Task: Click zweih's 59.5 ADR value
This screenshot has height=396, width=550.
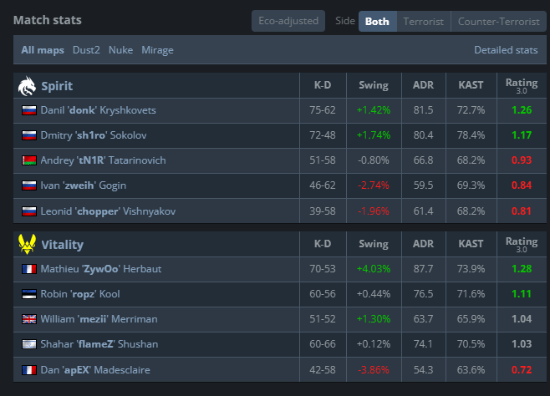Action: [423, 186]
